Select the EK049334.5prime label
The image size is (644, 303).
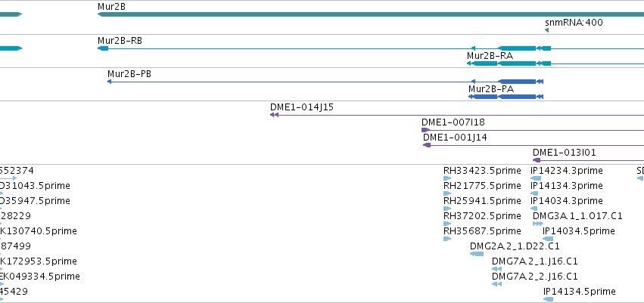40,277
